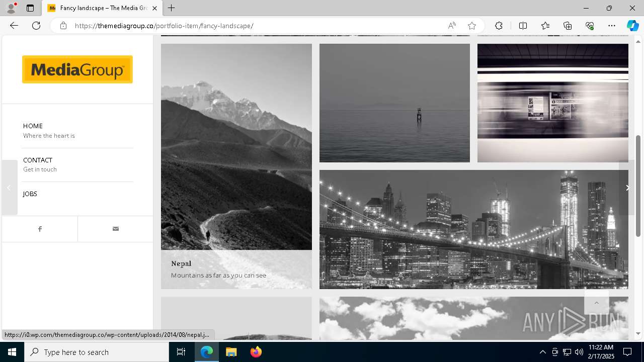Image resolution: width=644 pixels, height=362 pixels.
Task: Open Collections panel
Action: click(568, 26)
